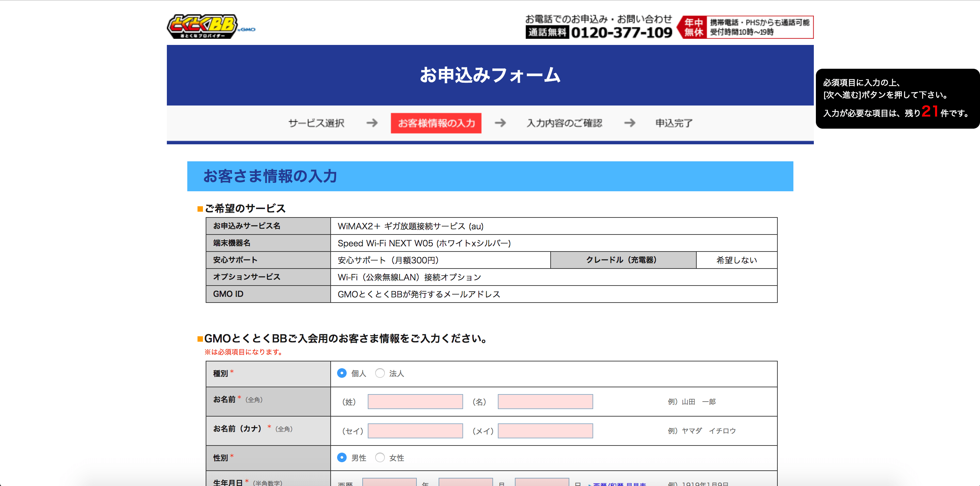Click the Wi-Fi（公衆無線LAN）接続オプション cell
This screenshot has width=980, height=486.
pyautogui.click(x=554, y=277)
